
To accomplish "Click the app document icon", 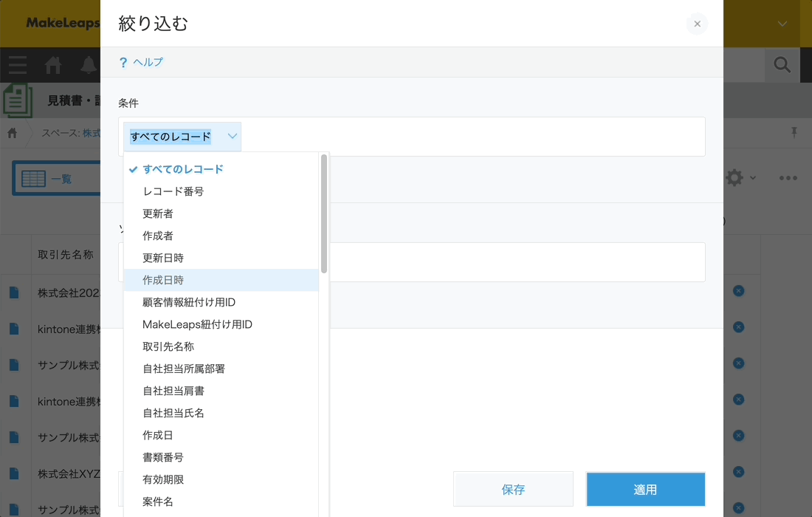I will [x=18, y=100].
